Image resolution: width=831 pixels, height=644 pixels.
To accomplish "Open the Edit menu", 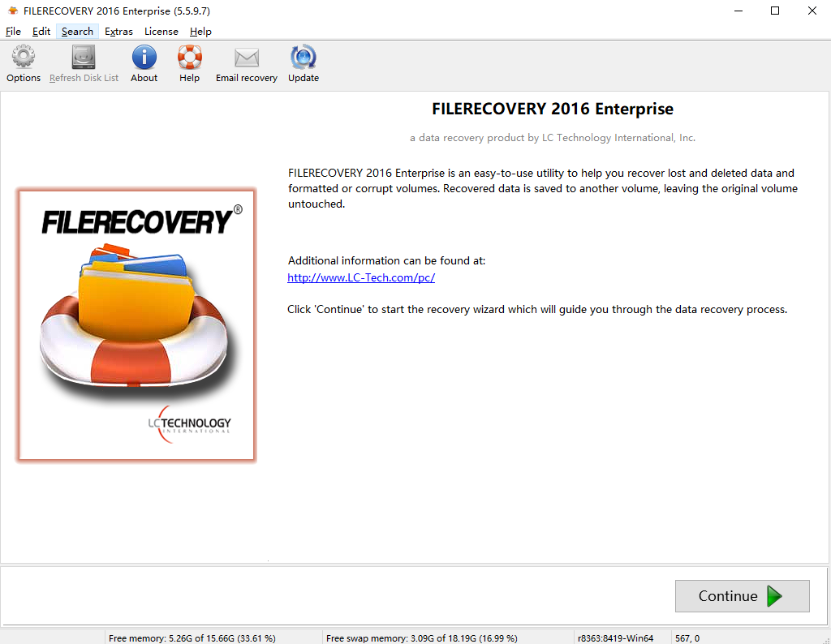I will (x=41, y=32).
